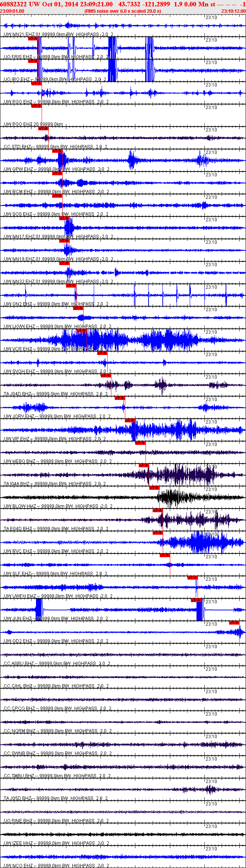
Task: Select the CC CIHL BHZ station label
Action: pos(56,686)
